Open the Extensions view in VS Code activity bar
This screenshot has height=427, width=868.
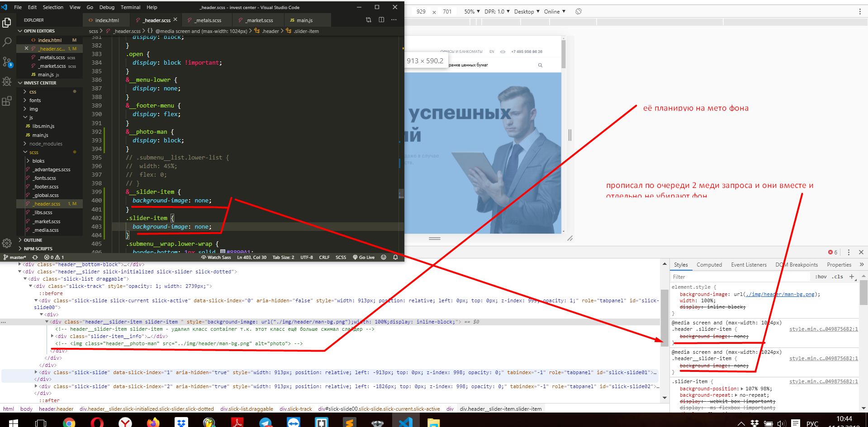(x=7, y=101)
